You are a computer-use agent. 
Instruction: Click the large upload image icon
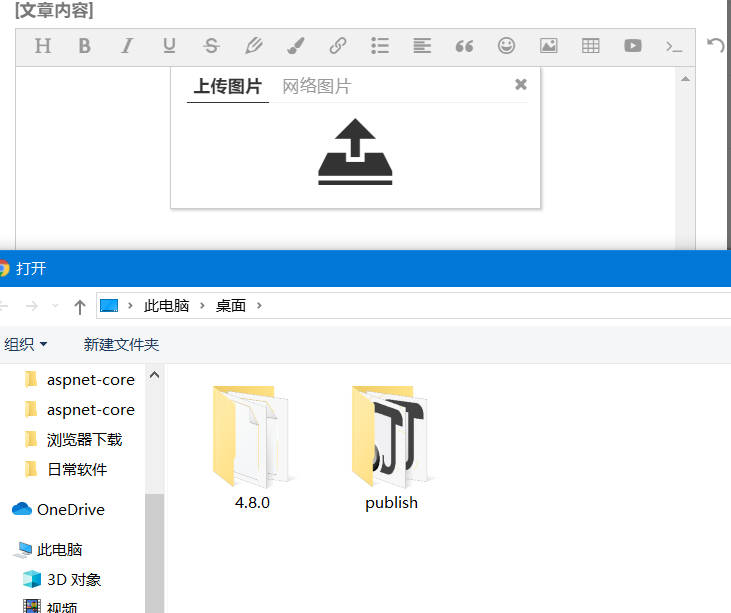coord(355,152)
